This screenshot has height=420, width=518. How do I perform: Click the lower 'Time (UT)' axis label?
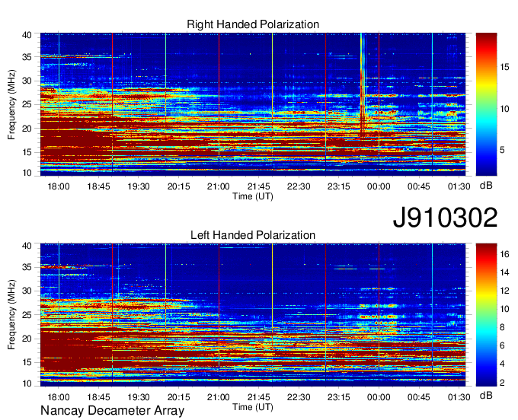(x=253, y=407)
